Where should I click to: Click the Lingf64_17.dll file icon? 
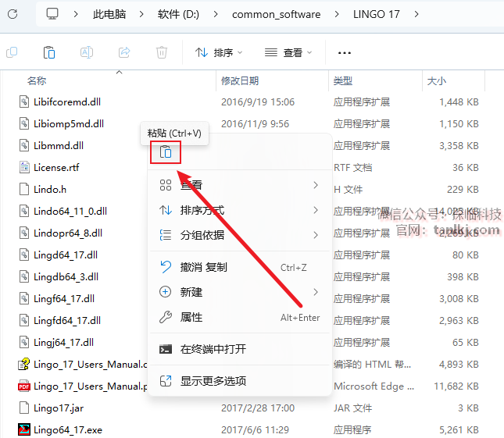click(x=24, y=298)
